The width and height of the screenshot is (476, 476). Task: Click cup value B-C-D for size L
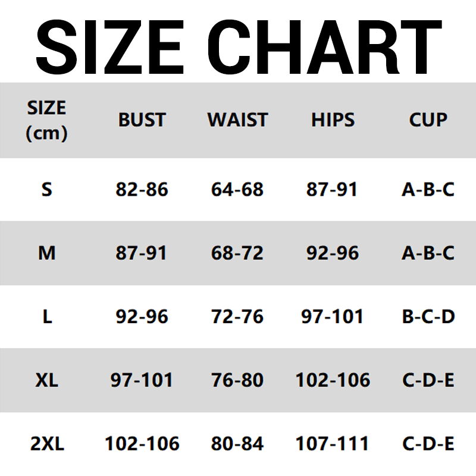[x=428, y=317]
